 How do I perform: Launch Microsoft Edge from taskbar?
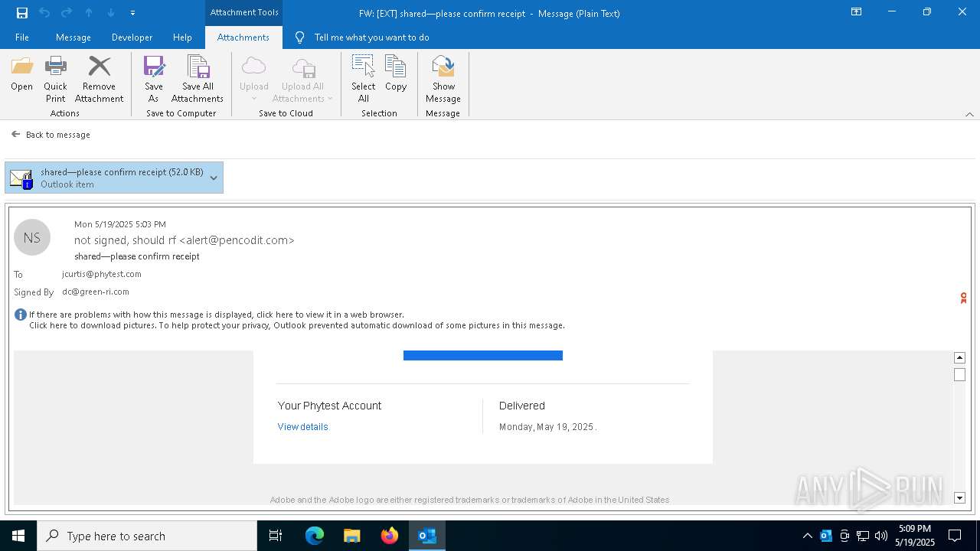(315, 536)
